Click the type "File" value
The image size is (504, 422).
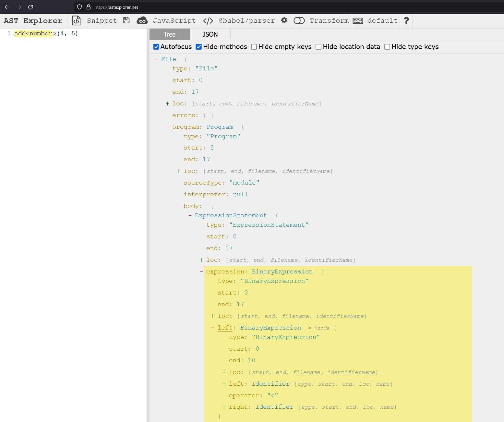click(x=206, y=68)
